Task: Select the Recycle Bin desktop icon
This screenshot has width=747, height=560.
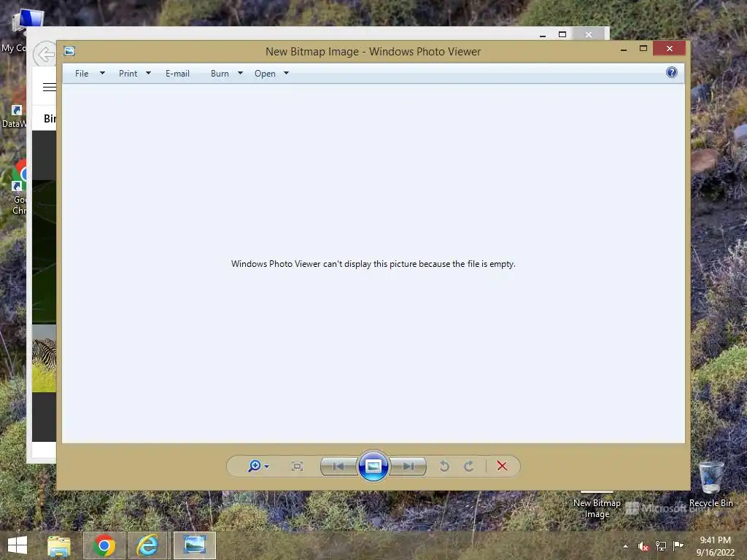Action: point(711,484)
